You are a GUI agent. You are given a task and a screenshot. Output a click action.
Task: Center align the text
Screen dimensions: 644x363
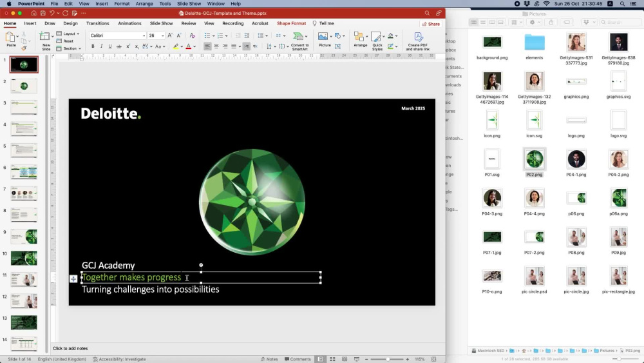pyautogui.click(x=216, y=46)
